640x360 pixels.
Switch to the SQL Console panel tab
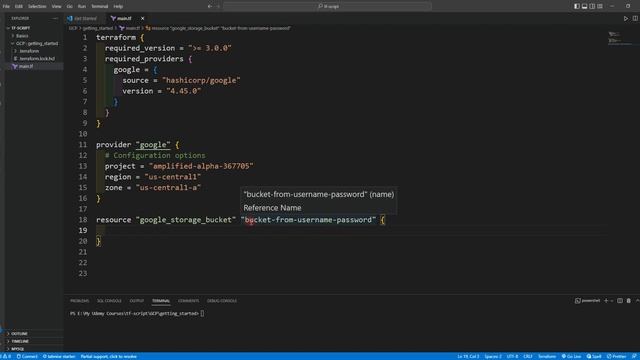109,301
